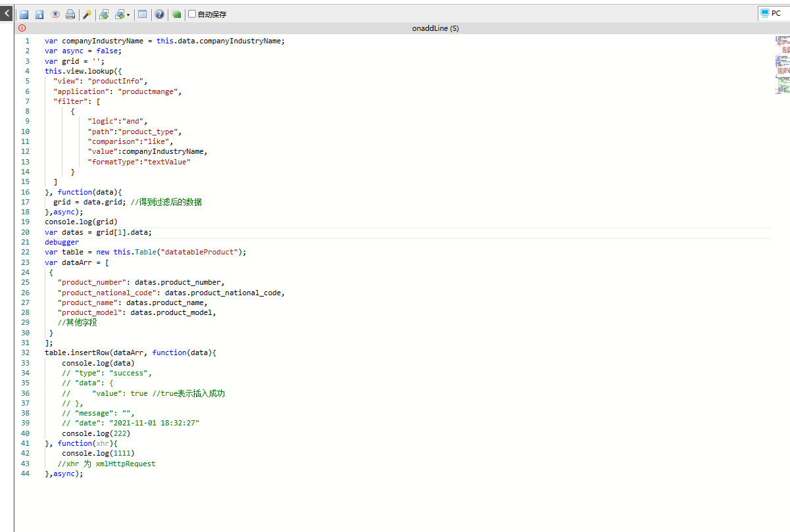Click the console.log(grid) statement line
The width and height of the screenshot is (790, 532).
(81, 222)
